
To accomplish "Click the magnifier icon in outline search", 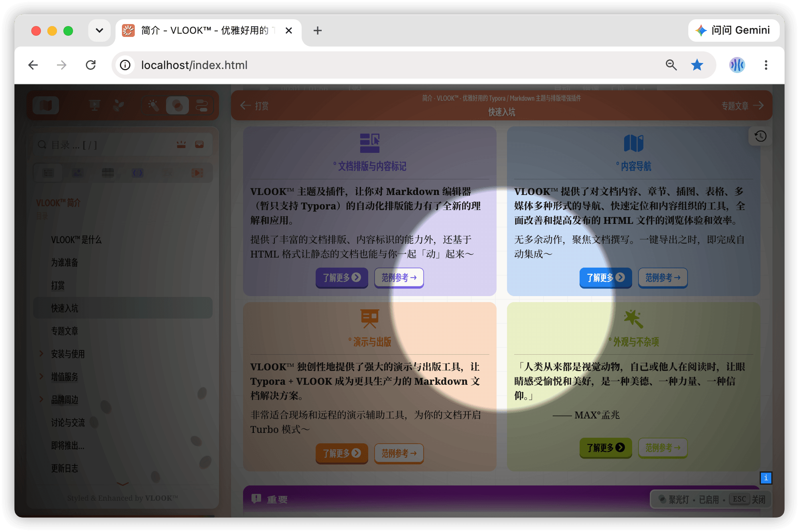I will click(x=42, y=144).
